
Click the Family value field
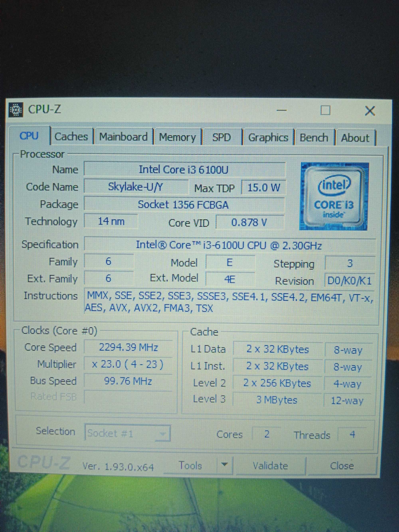(x=109, y=262)
